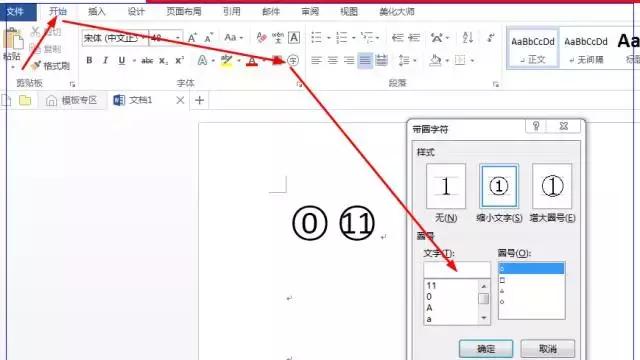
Task: Open the 页面布局 ribbon tab
Action: click(x=184, y=11)
